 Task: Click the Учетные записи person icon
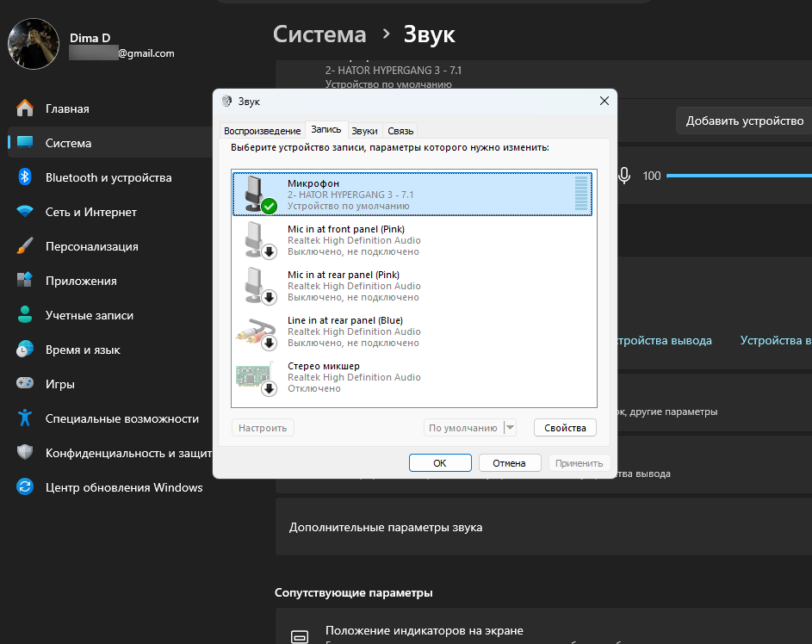(25, 315)
